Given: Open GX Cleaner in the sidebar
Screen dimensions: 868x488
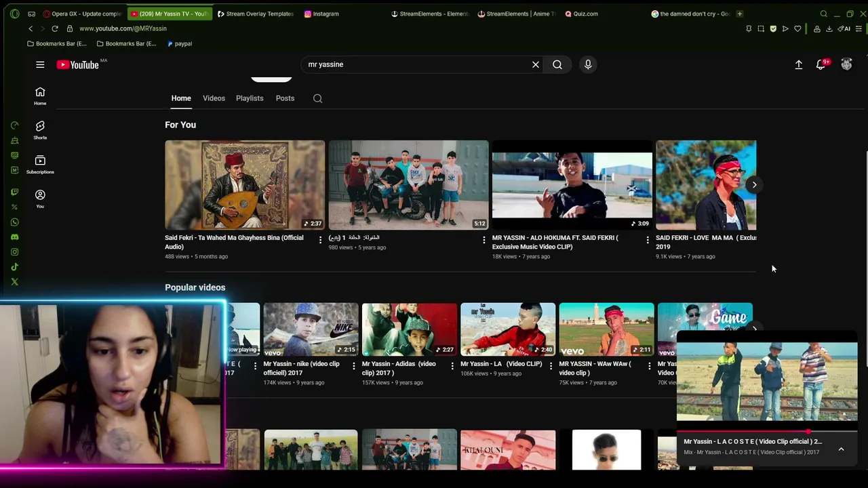Looking at the screenshot, I should 14,140.
